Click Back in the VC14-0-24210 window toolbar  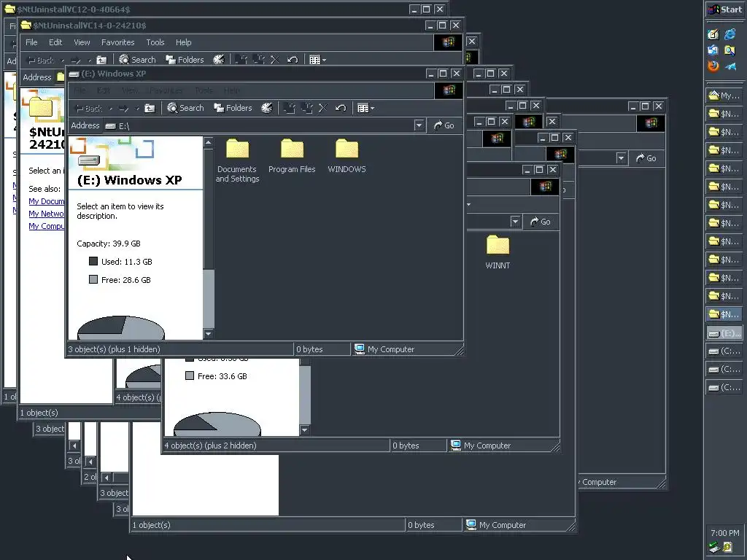tap(41, 60)
